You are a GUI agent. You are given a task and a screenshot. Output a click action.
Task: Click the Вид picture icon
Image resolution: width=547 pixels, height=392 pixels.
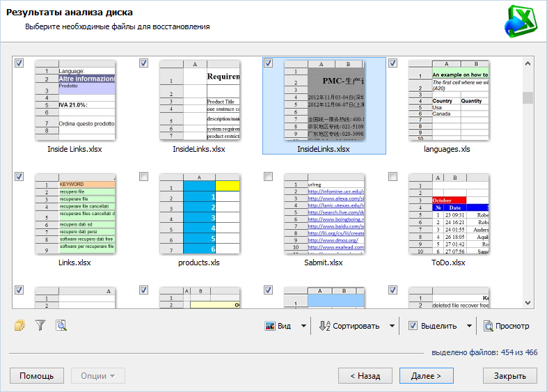(269, 326)
